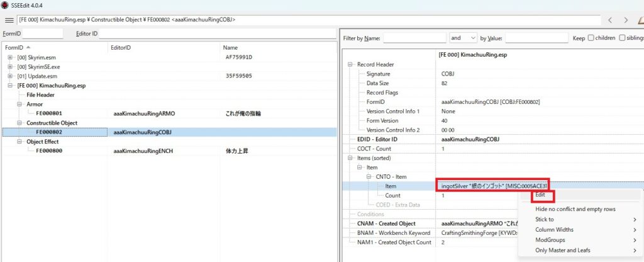The height and width of the screenshot is (262, 644).
Task: Expand the Skyrim.esm tree node
Action: (x=10, y=57)
